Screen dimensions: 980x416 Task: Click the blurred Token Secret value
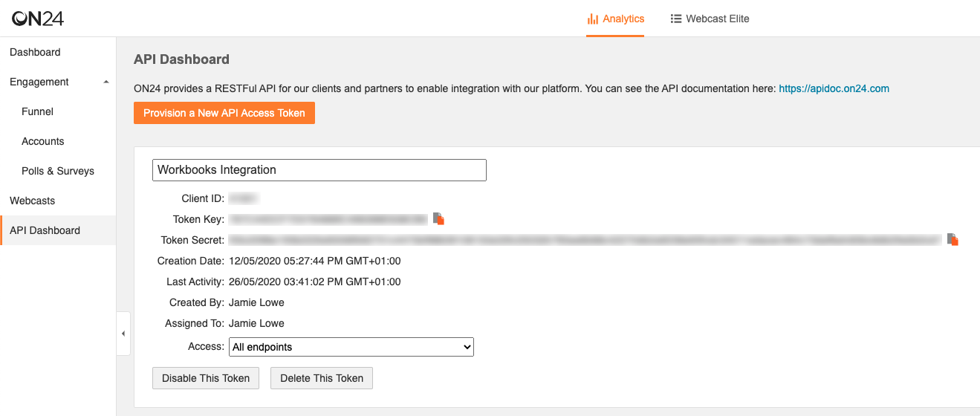tap(585, 240)
